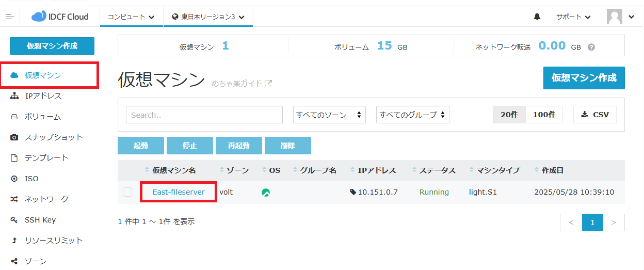The height and width of the screenshot is (270, 644).
Task: Expand the すべてのグループ dropdown
Action: coord(413,115)
